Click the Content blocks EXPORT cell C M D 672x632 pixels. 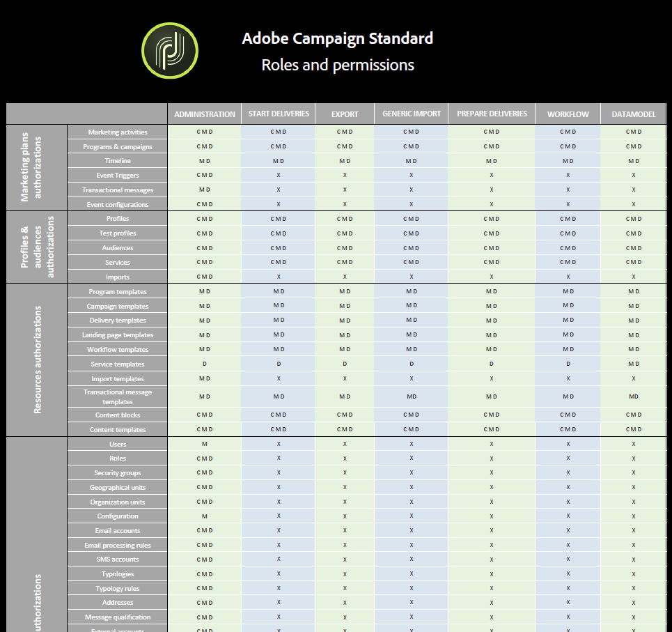click(345, 415)
